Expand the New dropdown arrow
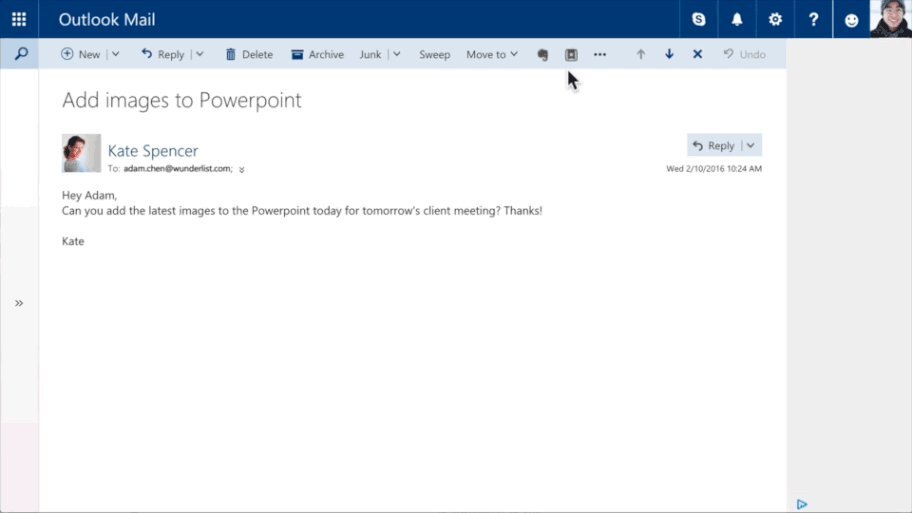The width and height of the screenshot is (912, 513). pos(115,55)
